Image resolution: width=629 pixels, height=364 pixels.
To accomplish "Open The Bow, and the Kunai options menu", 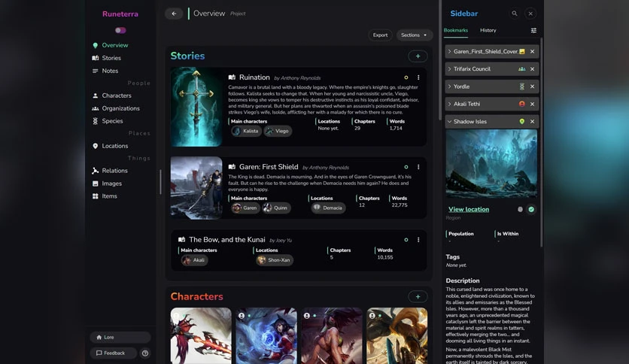I will click(x=418, y=240).
